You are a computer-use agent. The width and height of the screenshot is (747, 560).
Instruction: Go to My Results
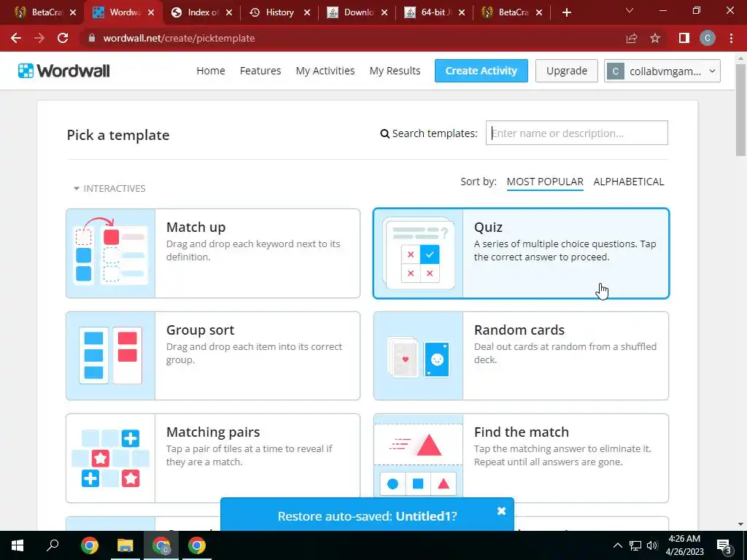coord(395,71)
